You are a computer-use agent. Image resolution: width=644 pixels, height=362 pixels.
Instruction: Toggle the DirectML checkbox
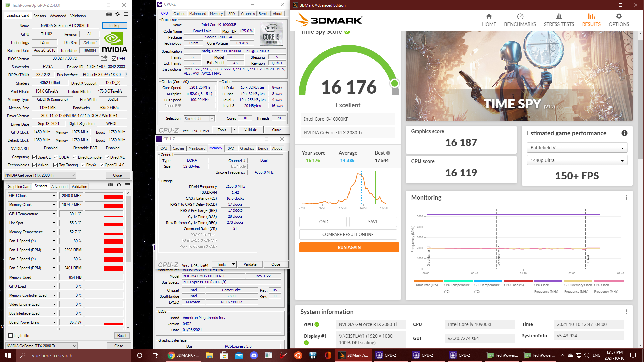107,157
